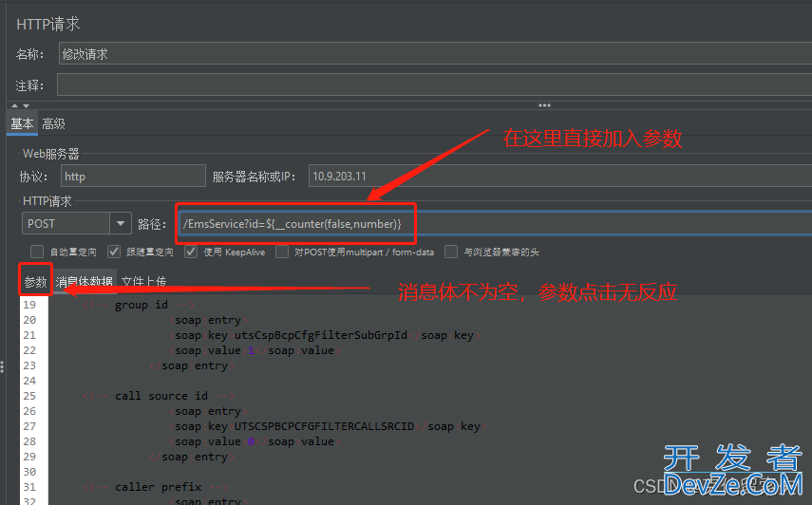
Task: Click the soap entry tag on line 26
Action: coord(208,411)
